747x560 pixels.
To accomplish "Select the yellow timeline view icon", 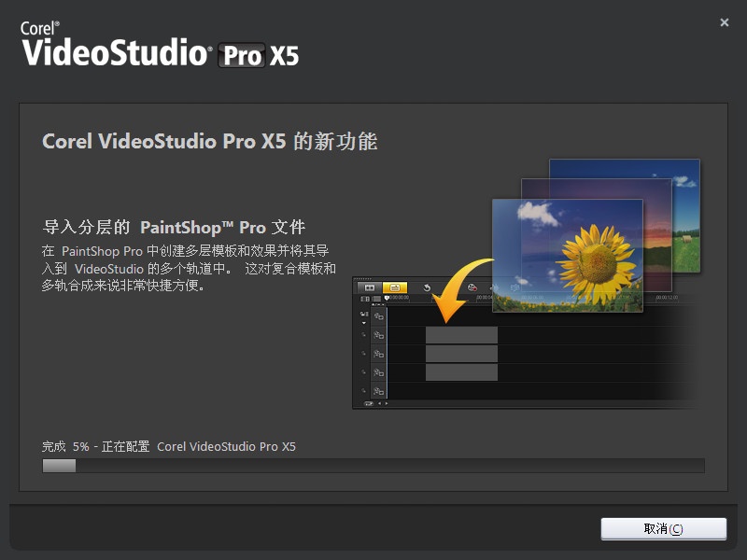I will click(394, 287).
